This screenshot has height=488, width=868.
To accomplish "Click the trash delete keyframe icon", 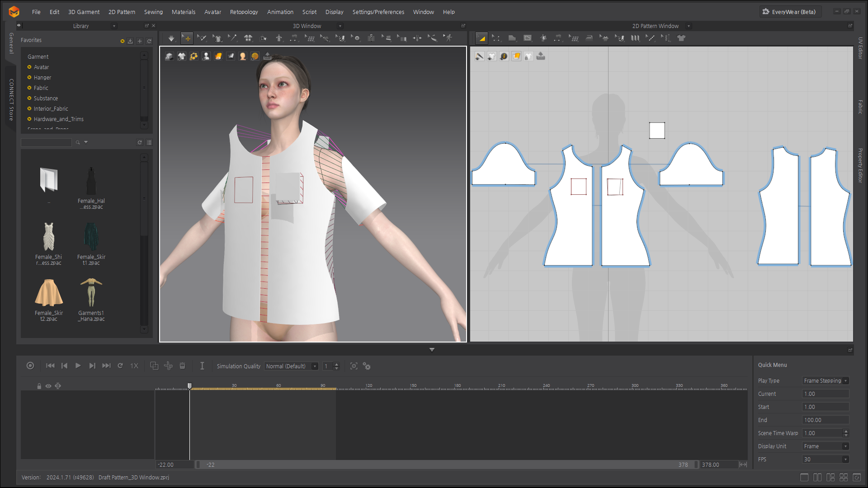I will [182, 366].
